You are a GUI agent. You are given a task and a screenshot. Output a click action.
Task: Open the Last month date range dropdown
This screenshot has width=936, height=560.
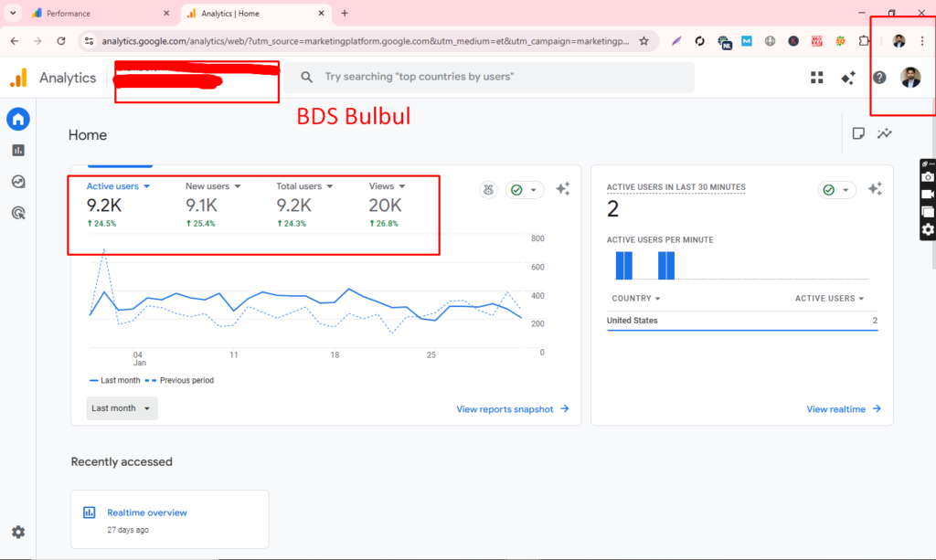(x=121, y=408)
